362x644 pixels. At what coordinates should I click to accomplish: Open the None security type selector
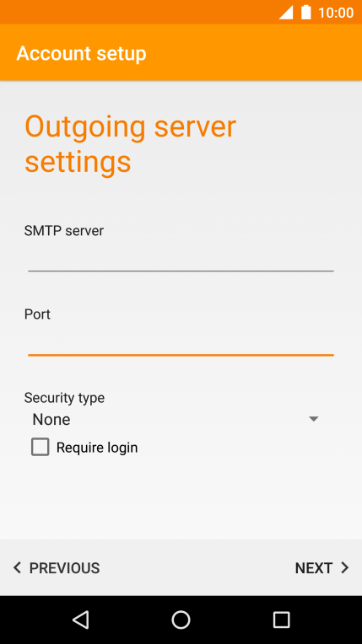[176, 419]
